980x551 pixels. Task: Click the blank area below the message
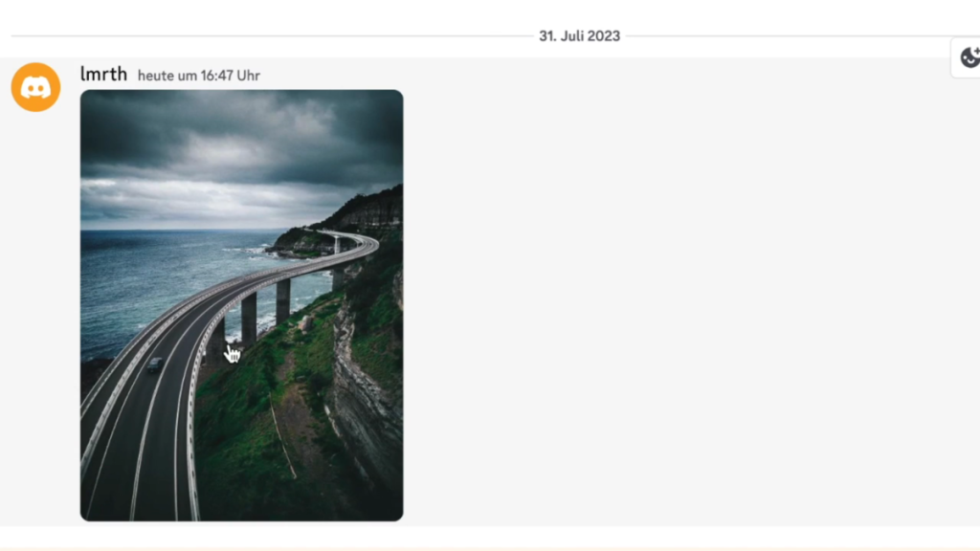pyautogui.click(x=490, y=538)
